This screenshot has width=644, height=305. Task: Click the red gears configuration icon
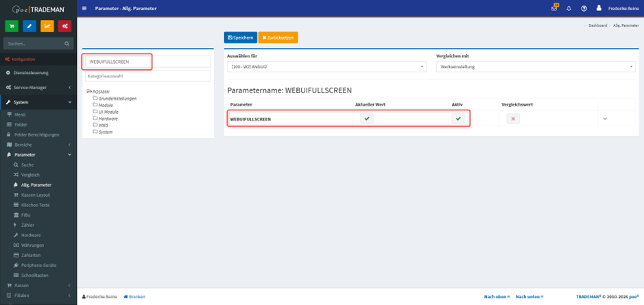coord(65,26)
